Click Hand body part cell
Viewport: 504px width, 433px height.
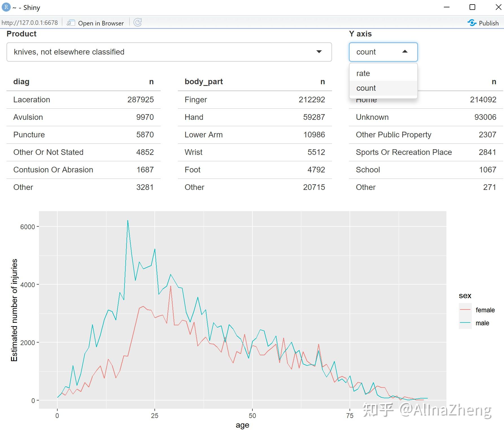click(194, 117)
